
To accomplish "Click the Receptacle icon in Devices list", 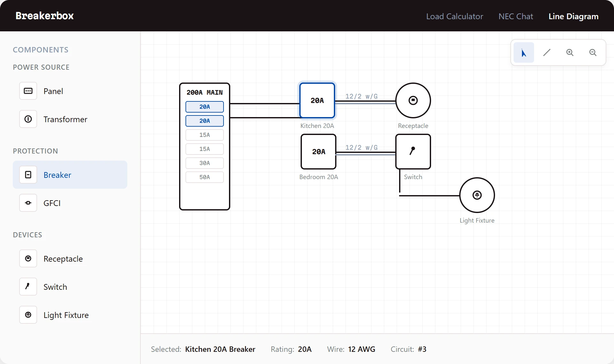I will [x=28, y=259].
